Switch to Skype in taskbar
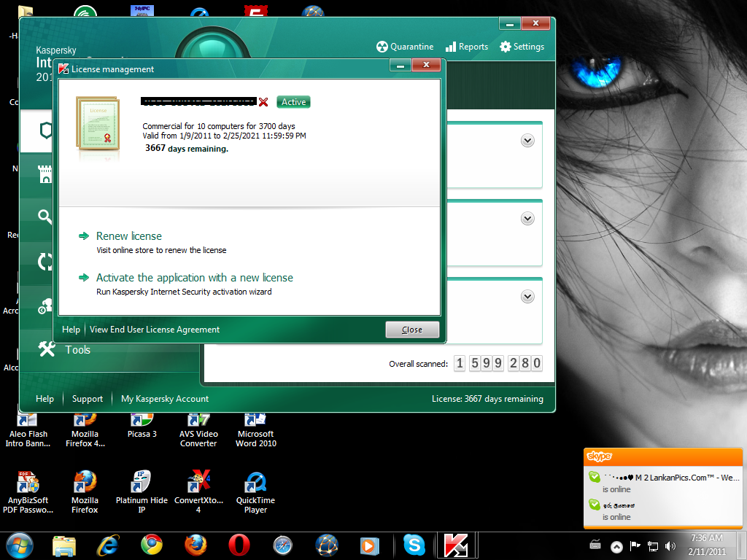Viewport: 747px width, 560px height. (414, 545)
